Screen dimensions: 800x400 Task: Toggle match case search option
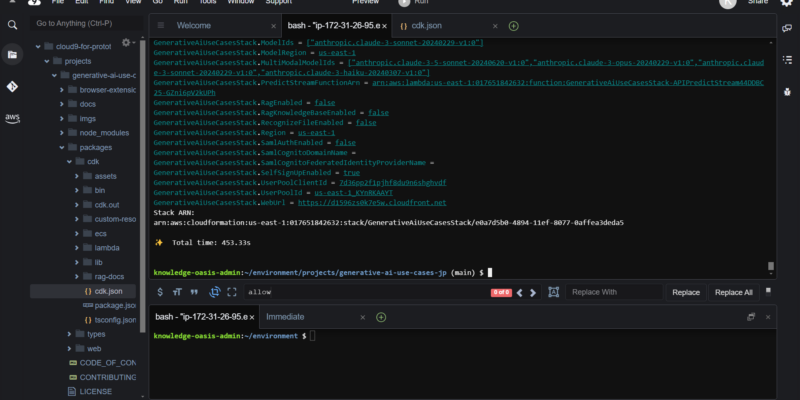tap(177, 292)
